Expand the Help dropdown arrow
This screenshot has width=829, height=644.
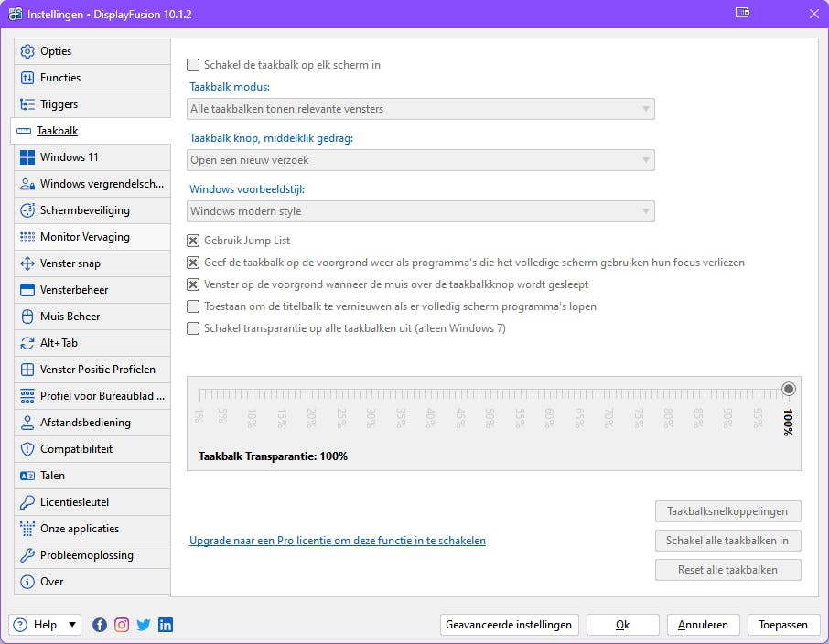click(x=72, y=625)
